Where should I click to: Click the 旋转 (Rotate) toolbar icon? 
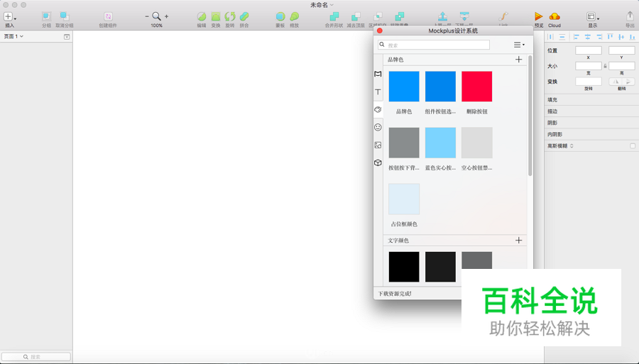click(x=230, y=16)
